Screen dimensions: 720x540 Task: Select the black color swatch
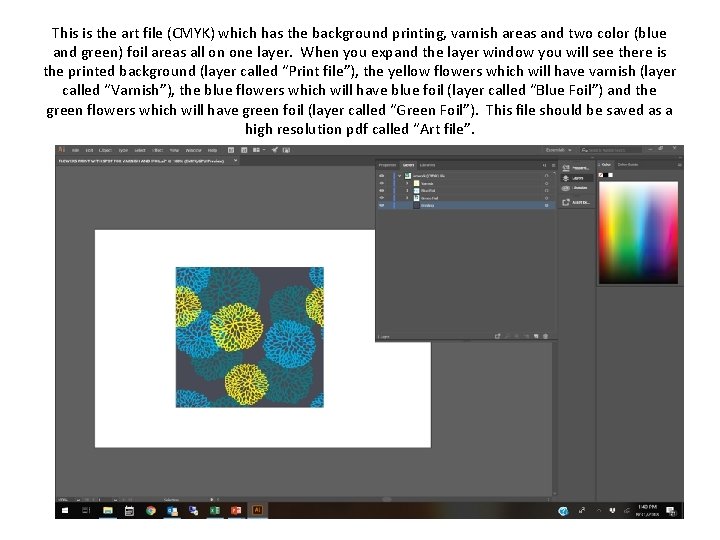(x=606, y=175)
